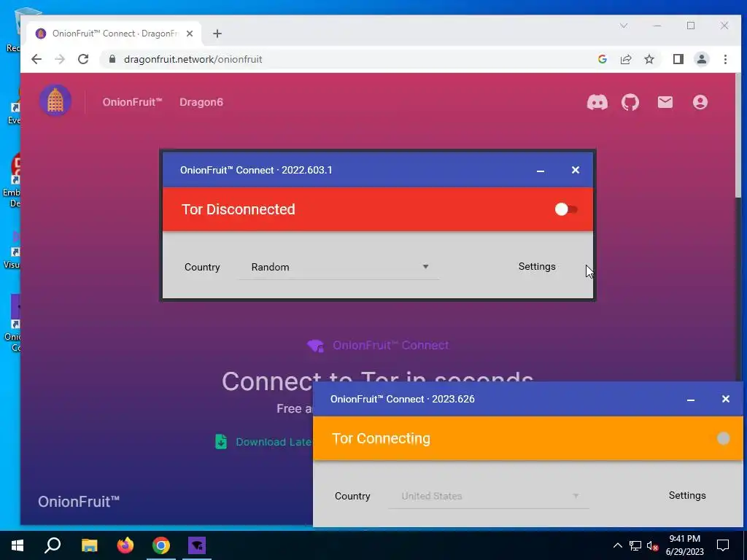Click Chrome's tab search chevron
This screenshot has height=560, width=747.
624,26
